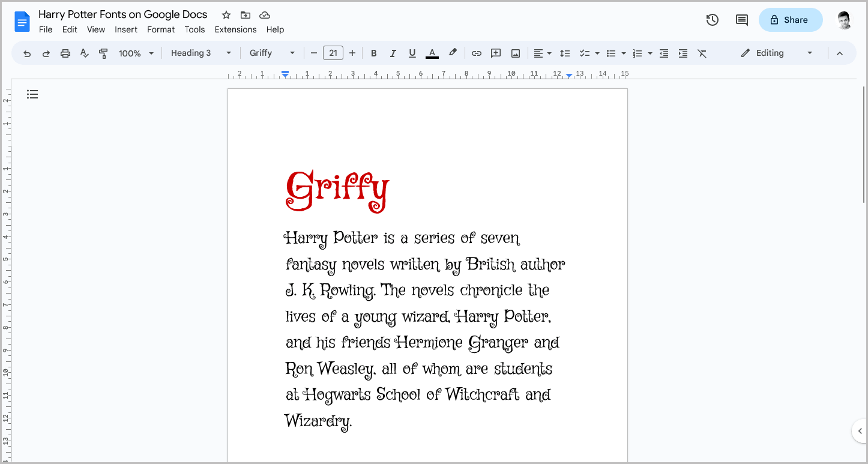This screenshot has height=464, width=868.
Task: Toggle bold formatting
Action: click(373, 53)
